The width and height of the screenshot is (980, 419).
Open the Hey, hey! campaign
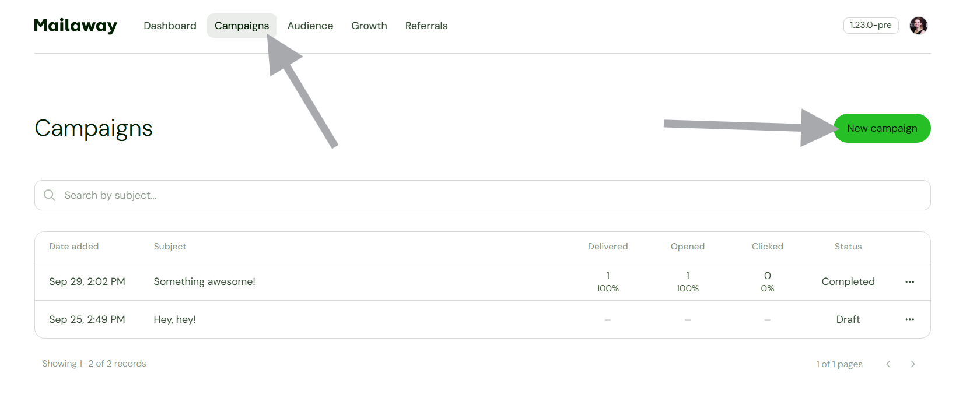click(174, 319)
